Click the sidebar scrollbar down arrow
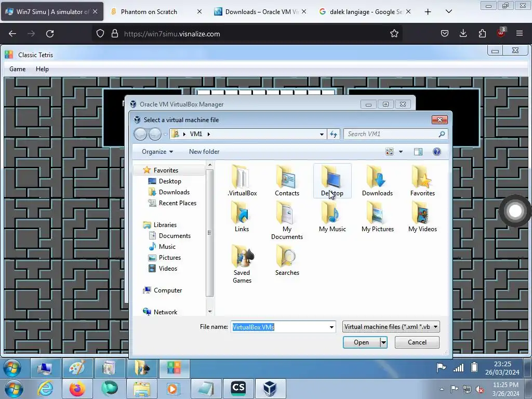 (210, 312)
